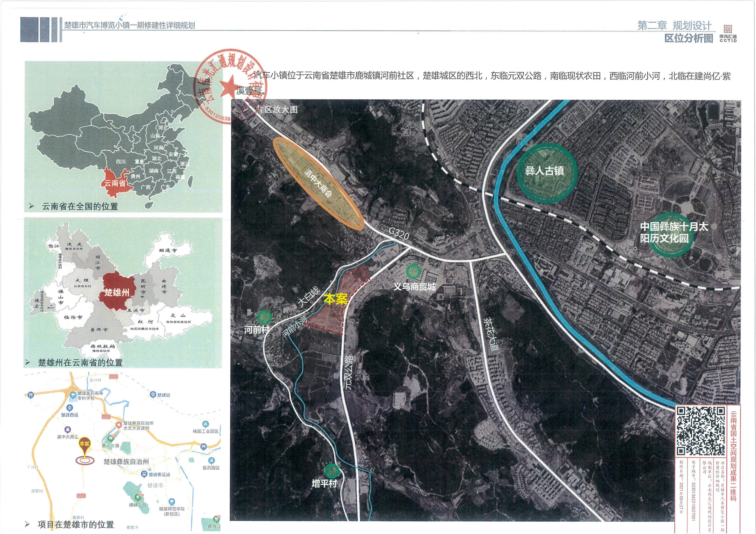Select the 楚雄师范学院 school marker
756x534 pixels.
[x=171, y=502]
